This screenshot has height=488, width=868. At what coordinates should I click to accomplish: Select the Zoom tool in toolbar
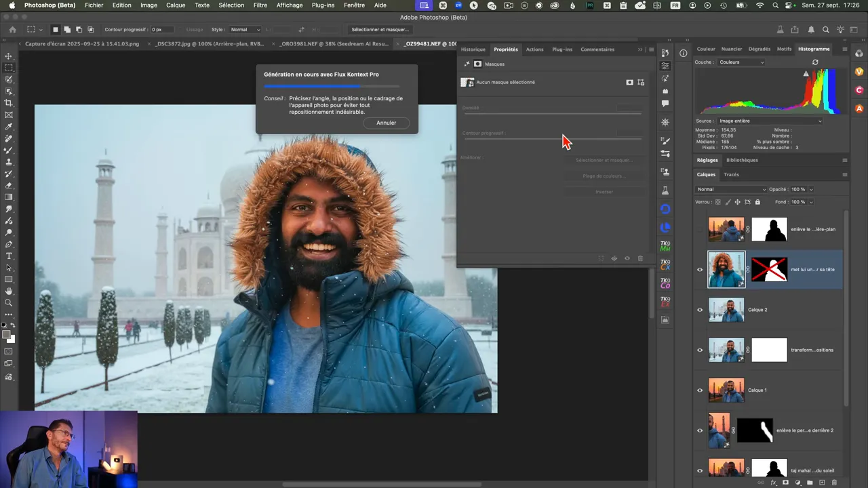(x=9, y=303)
